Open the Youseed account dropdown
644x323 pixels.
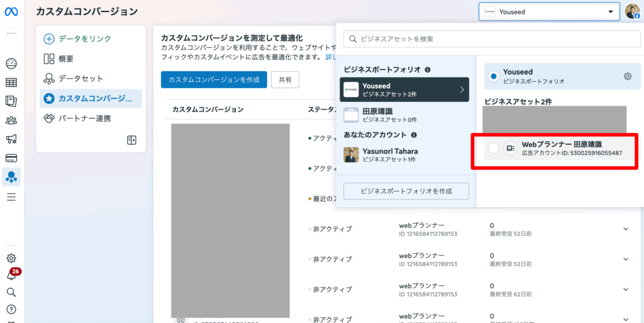click(548, 12)
